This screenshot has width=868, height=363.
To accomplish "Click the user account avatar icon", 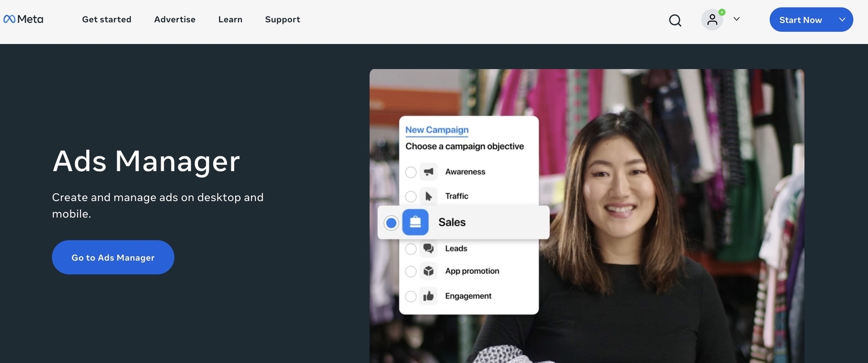I will pos(712,20).
